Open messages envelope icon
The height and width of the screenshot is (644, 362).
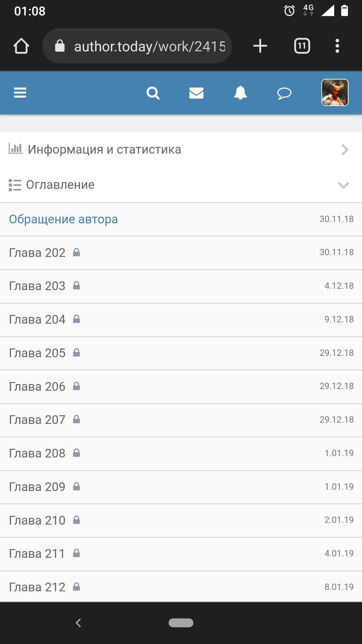tap(196, 93)
